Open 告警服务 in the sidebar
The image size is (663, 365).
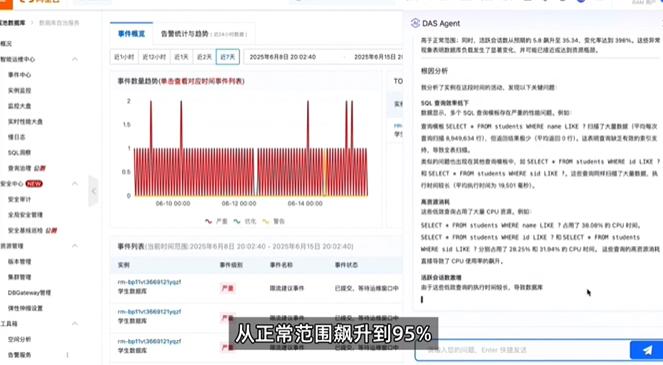pyautogui.click(x=19, y=355)
